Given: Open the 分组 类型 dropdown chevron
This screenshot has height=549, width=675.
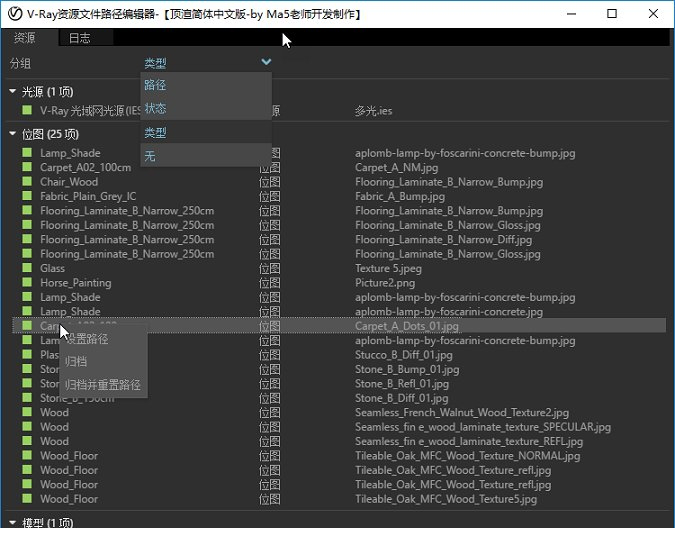Looking at the screenshot, I should 266,62.
